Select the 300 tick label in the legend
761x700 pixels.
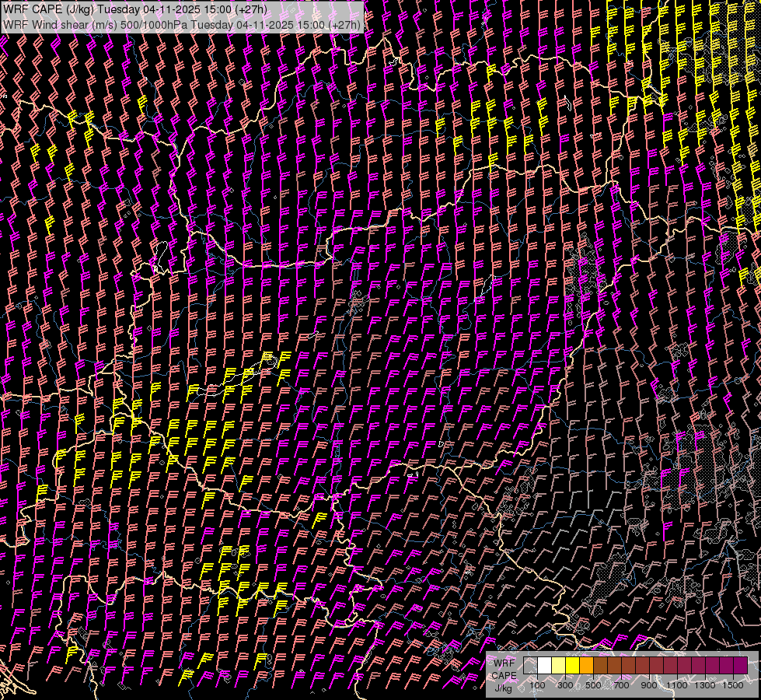tap(565, 685)
